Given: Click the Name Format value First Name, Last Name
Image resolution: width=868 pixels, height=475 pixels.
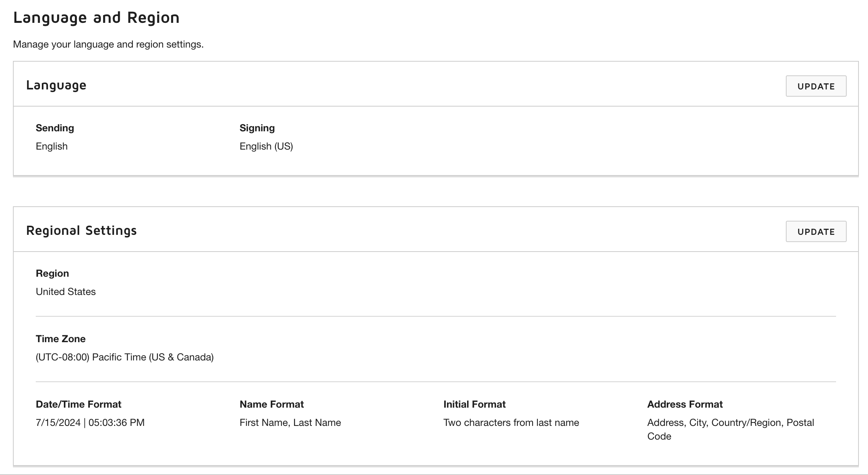Looking at the screenshot, I should 290,422.
